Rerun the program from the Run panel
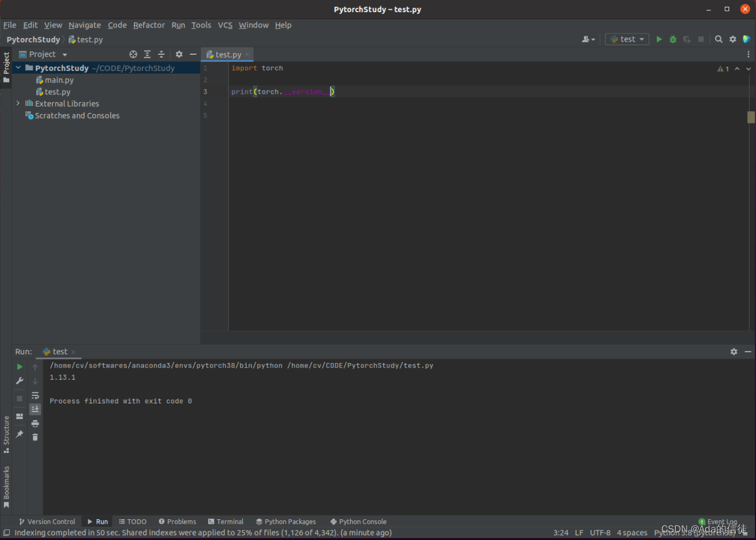The width and height of the screenshot is (756, 540). 19,367
